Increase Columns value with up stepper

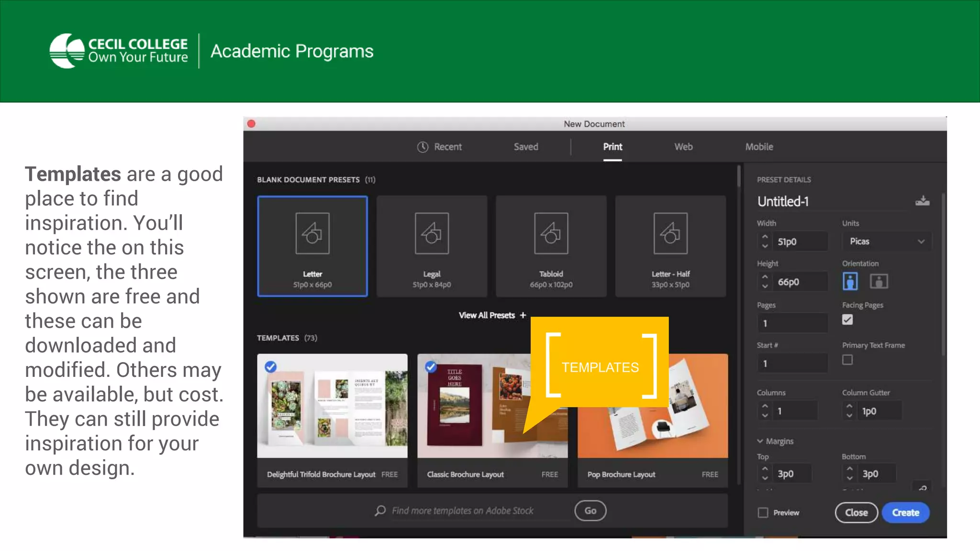tap(765, 406)
